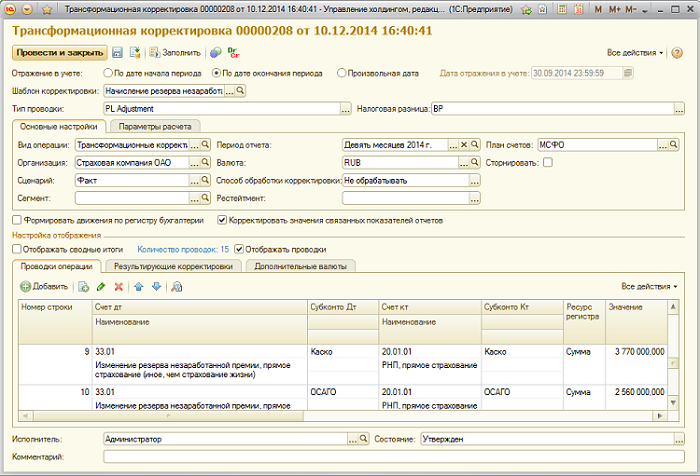Toggle the 'Сторнировать' checkbox
This screenshot has height=476, width=700.
point(547,162)
